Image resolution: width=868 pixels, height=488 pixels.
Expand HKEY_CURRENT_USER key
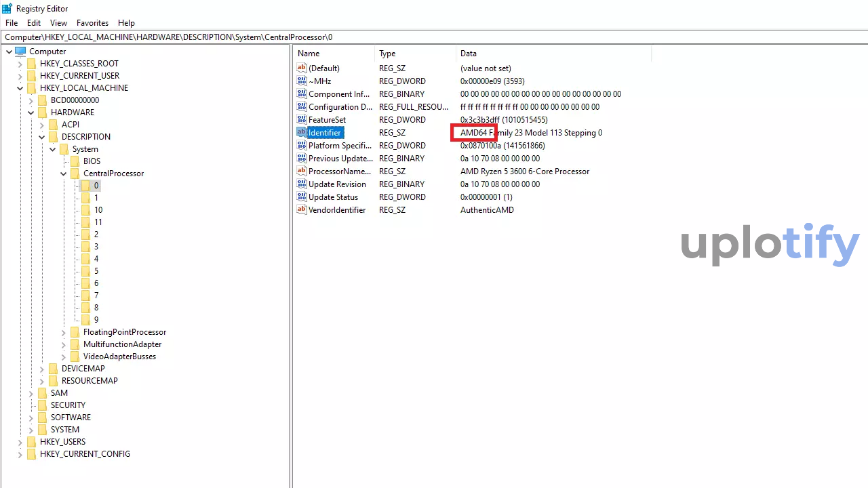20,76
